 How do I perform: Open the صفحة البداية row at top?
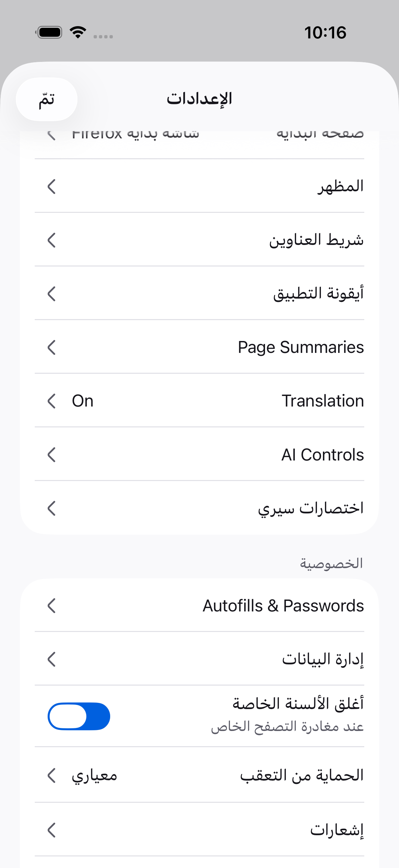[x=199, y=140]
